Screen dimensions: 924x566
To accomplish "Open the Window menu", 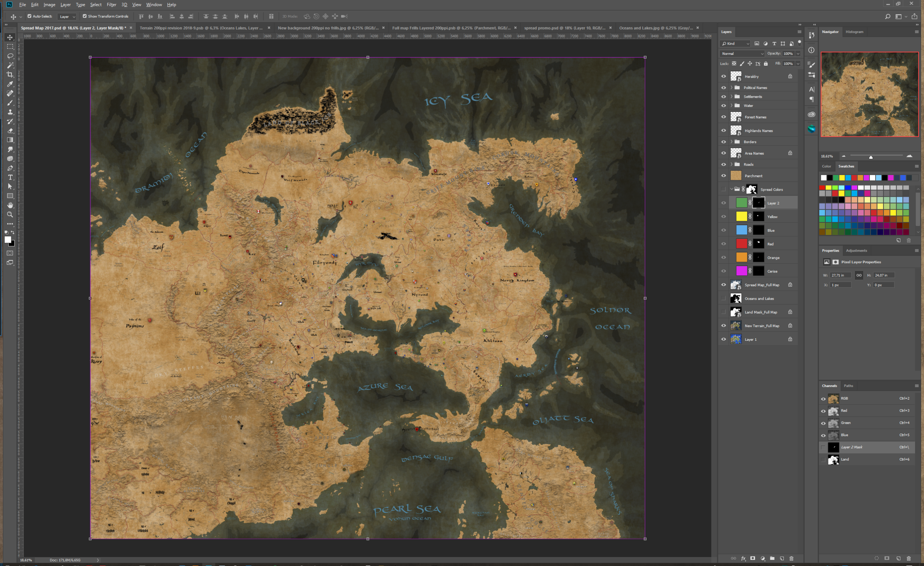I will [154, 4].
